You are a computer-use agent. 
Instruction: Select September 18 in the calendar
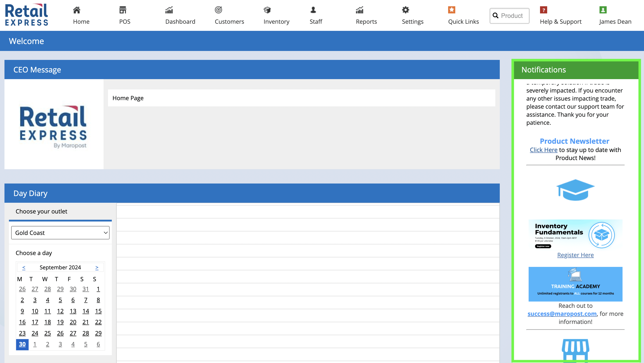click(x=47, y=322)
